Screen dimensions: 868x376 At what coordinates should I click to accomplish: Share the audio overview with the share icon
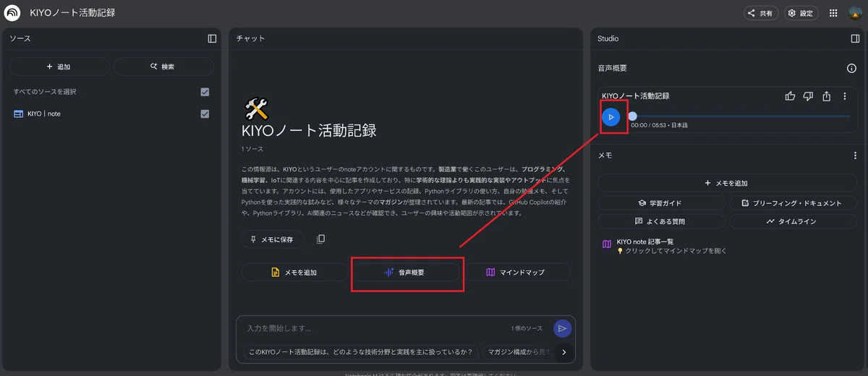point(827,96)
